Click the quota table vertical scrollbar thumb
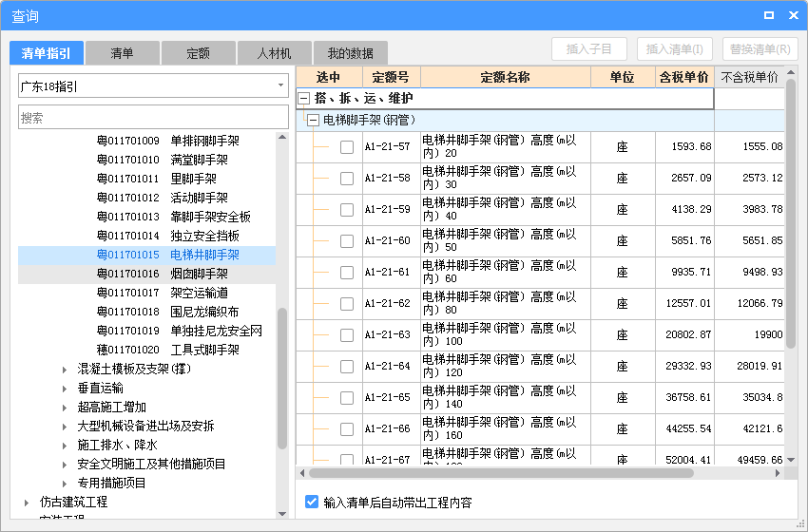808x532 pixels. 792,215
